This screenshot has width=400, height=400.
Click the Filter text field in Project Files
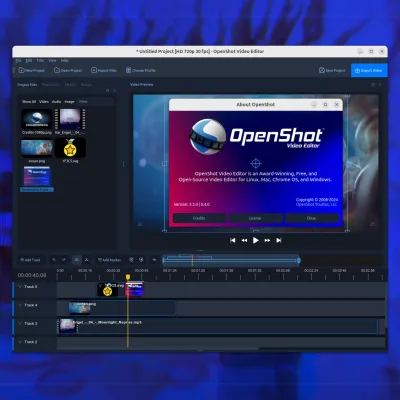tap(95, 101)
